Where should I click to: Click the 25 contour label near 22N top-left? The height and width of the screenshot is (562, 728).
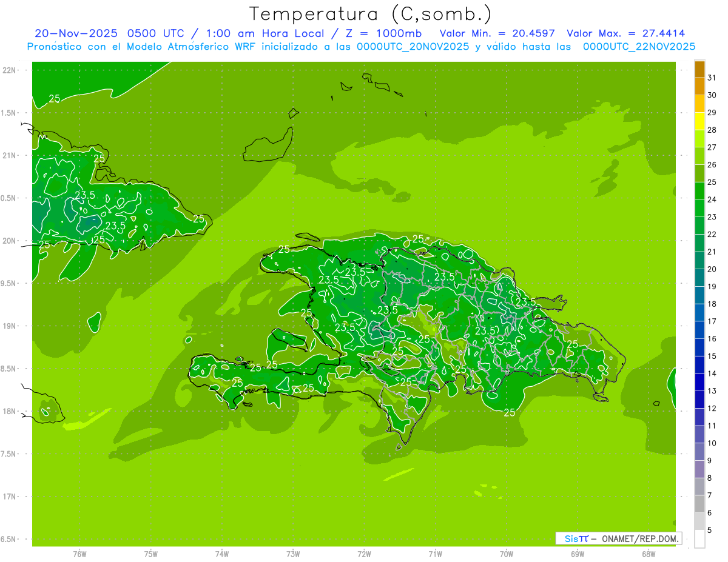click(x=54, y=98)
